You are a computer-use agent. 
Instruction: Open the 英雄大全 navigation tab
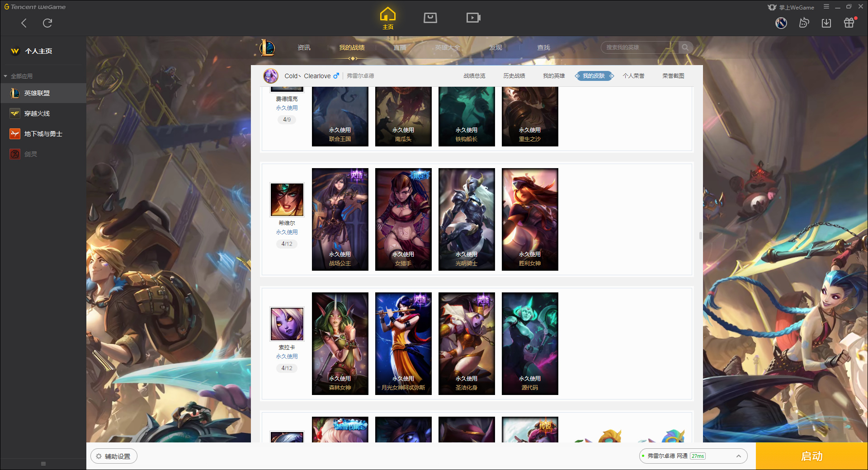(x=448, y=47)
